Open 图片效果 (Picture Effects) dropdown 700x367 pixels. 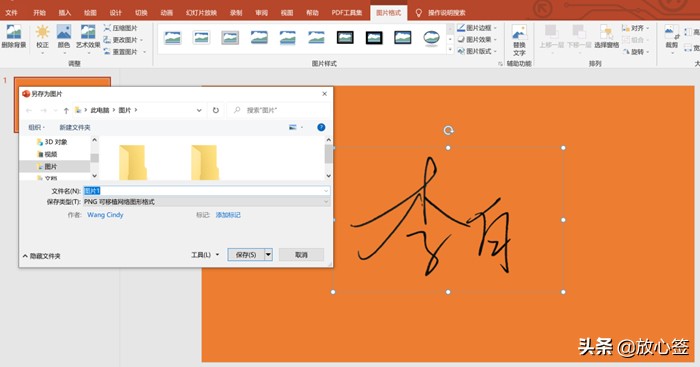click(x=477, y=39)
